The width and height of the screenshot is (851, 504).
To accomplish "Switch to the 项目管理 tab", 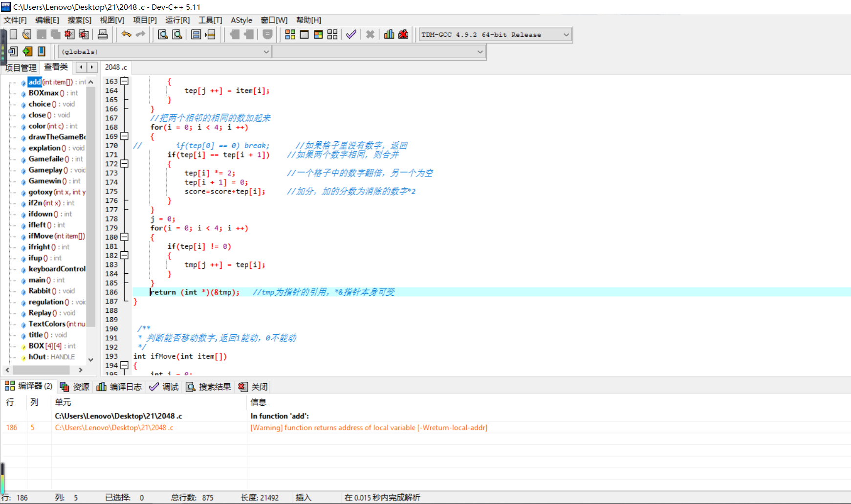I will point(21,67).
